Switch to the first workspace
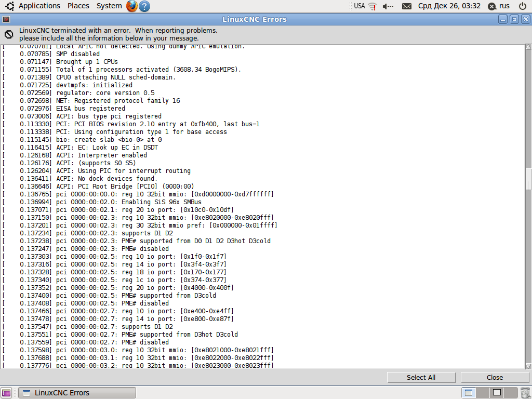Screen dimensions: 532x399 (469, 393)
